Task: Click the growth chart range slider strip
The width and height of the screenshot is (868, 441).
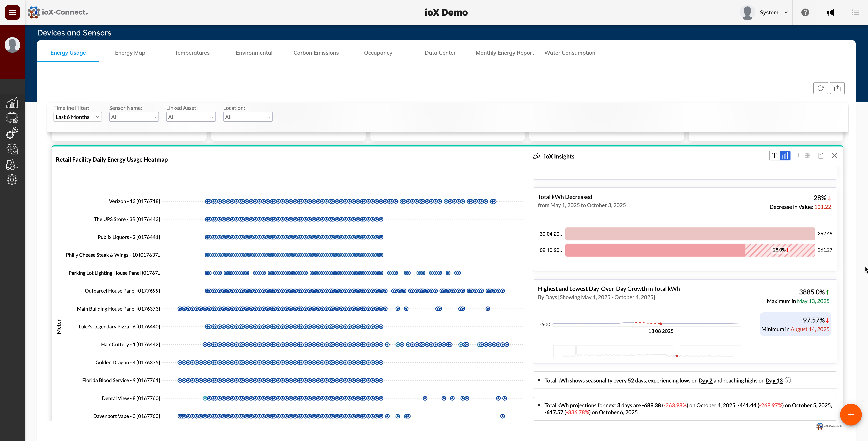Action: tap(647, 352)
